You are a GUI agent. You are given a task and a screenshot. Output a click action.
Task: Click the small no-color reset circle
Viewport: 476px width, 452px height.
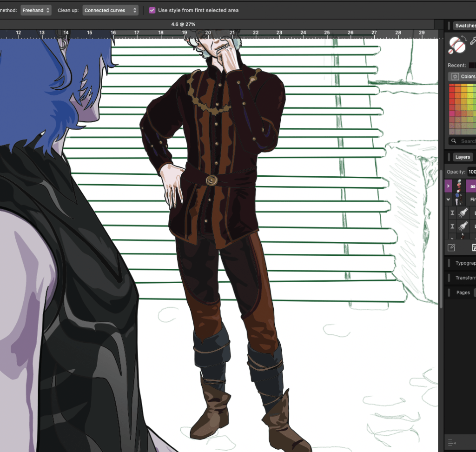pos(451,52)
